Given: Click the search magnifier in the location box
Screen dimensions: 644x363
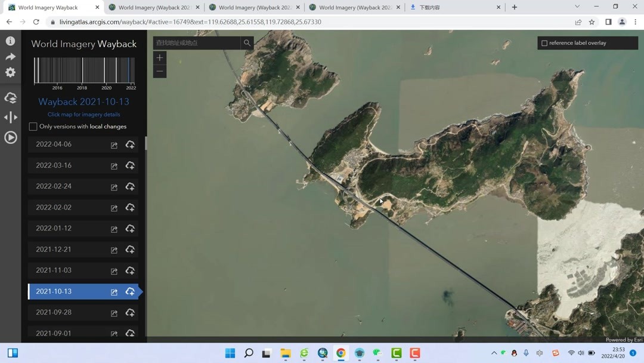Looking at the screenshot, I should [x=247, y=43].
